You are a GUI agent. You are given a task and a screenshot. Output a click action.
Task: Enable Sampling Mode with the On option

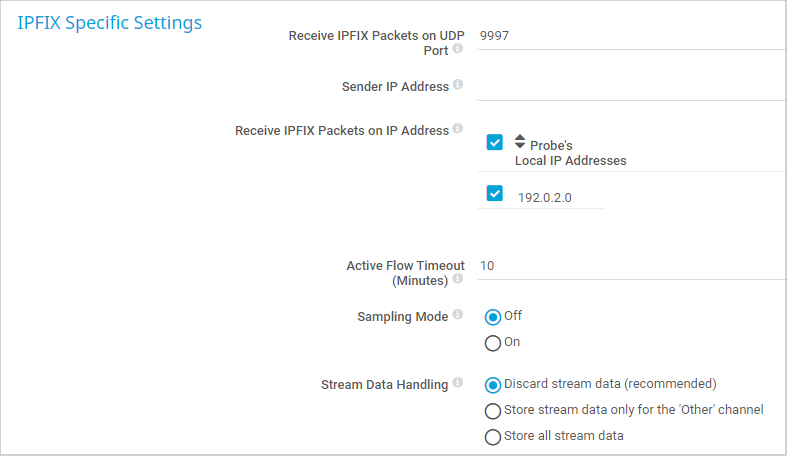pyautogui.click(x=492, y=343)
